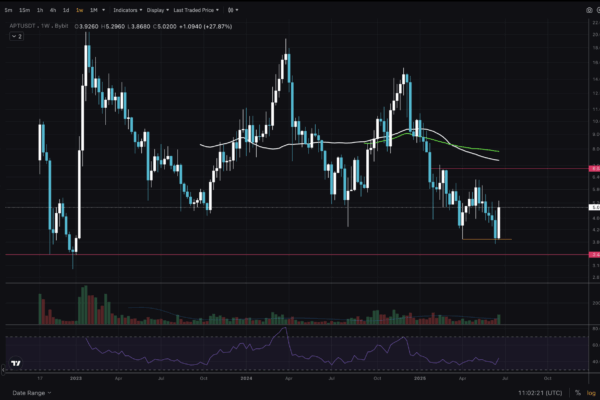Choose the 1d timeframe
The image size is (600, 400).
(x=66, y=10)
